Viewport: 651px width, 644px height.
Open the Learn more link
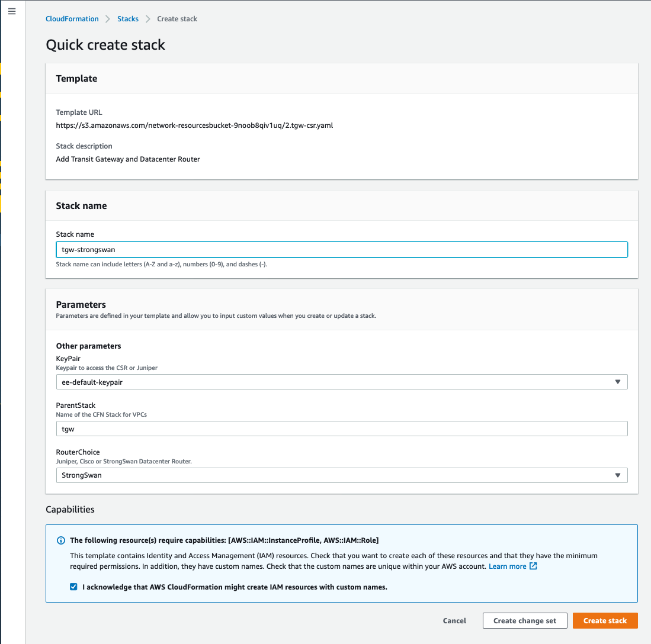point(507,566)
